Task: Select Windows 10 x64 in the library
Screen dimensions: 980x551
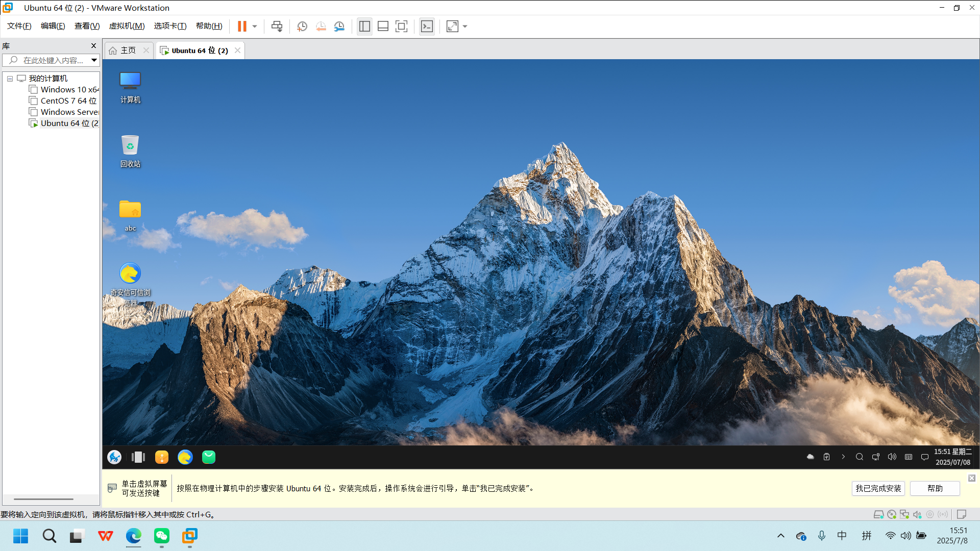Action: tap(64, 90)
